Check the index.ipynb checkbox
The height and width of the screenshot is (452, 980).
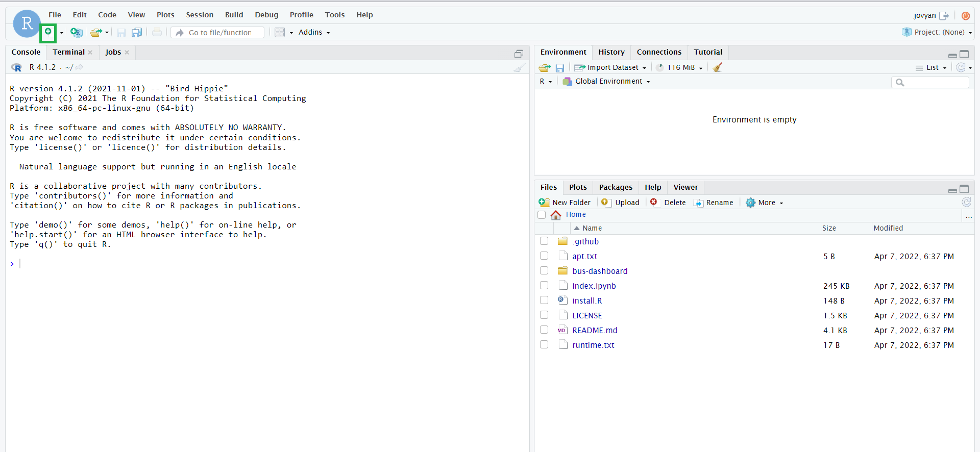click(x=544, y=285)
